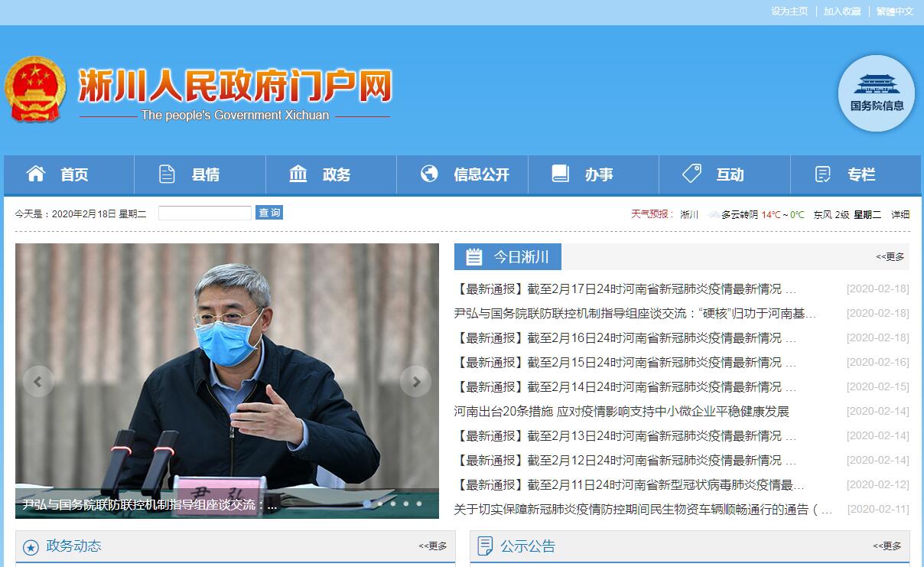Click the home icon in navigation bar
The width and height of the screenshot is (924, 567).
tap(36, 174)
